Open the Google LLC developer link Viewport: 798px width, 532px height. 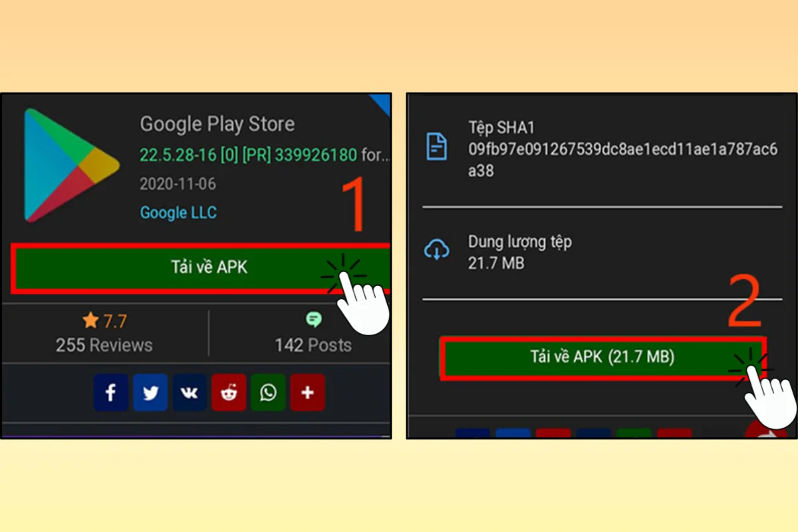click(178, 213)
